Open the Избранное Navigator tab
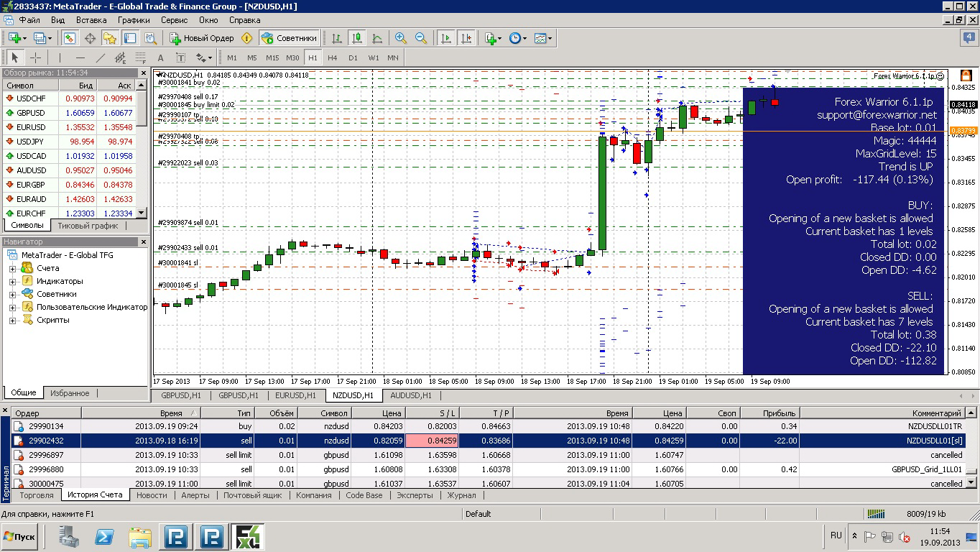Screen dimensions: 980x552 coord(70,393)
